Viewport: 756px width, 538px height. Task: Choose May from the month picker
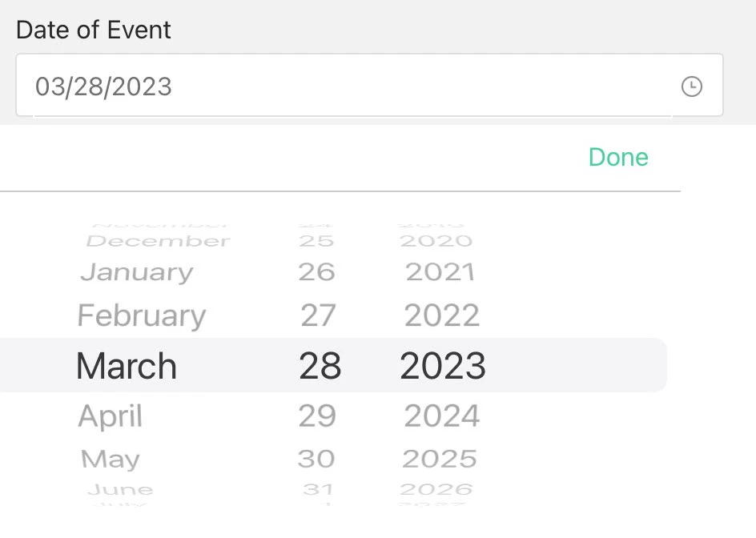pyautogui.click(x=111, y=459)
